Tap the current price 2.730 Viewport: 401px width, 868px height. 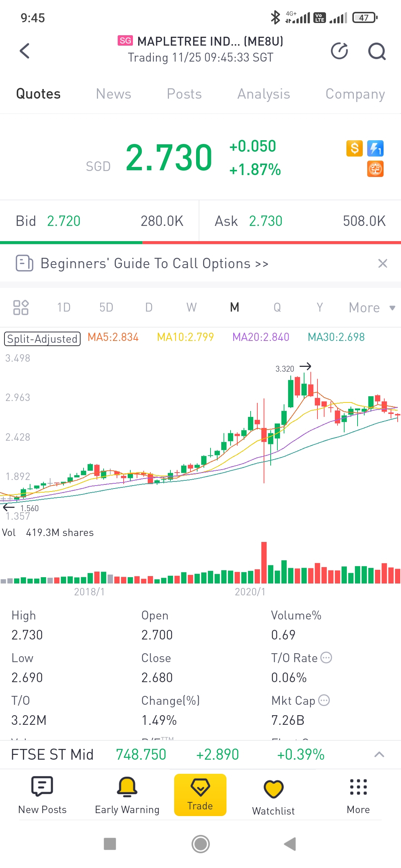coord(169,158)
